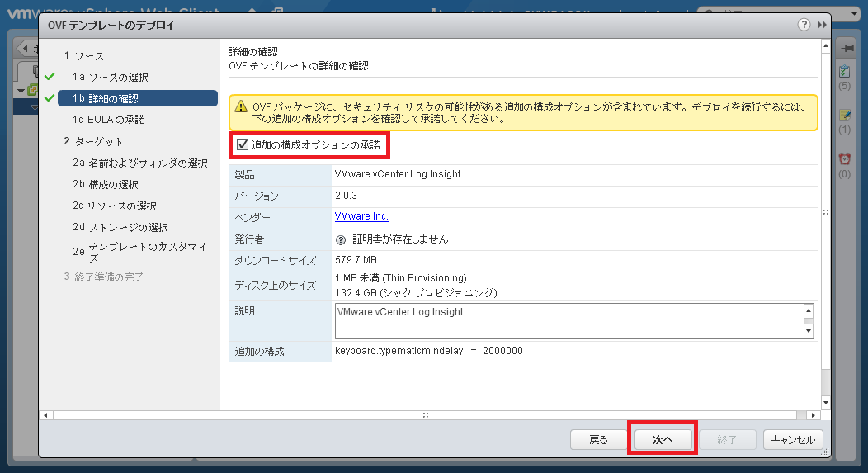Screen dimensions: 868x473
Task: Click the バージョン row label
Action: tap(257, 196)
